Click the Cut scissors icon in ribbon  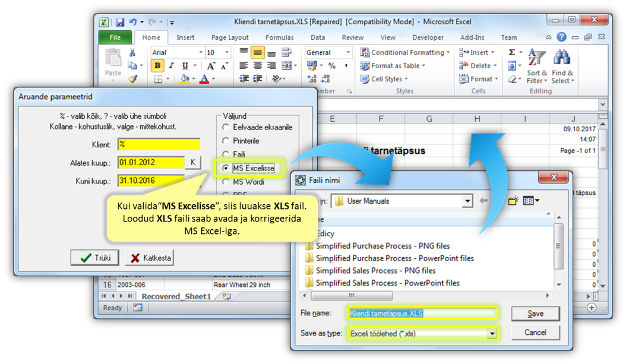(132, 52)
